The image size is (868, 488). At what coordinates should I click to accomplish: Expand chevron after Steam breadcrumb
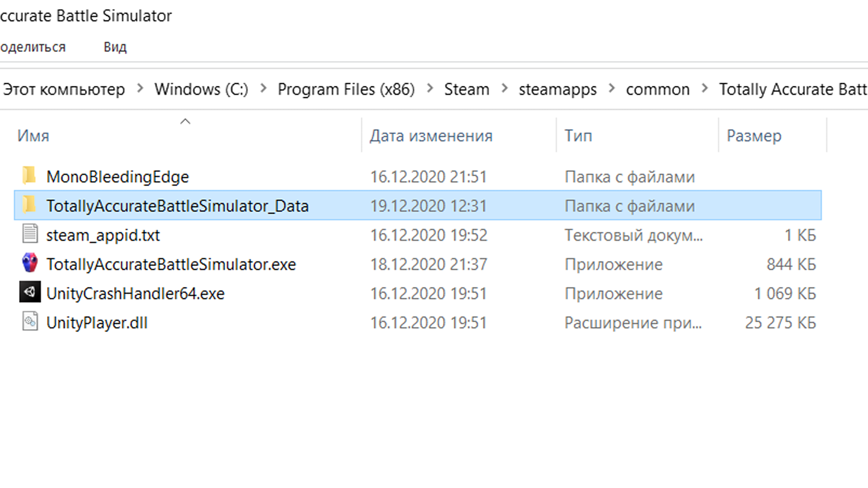coord(505,89)
